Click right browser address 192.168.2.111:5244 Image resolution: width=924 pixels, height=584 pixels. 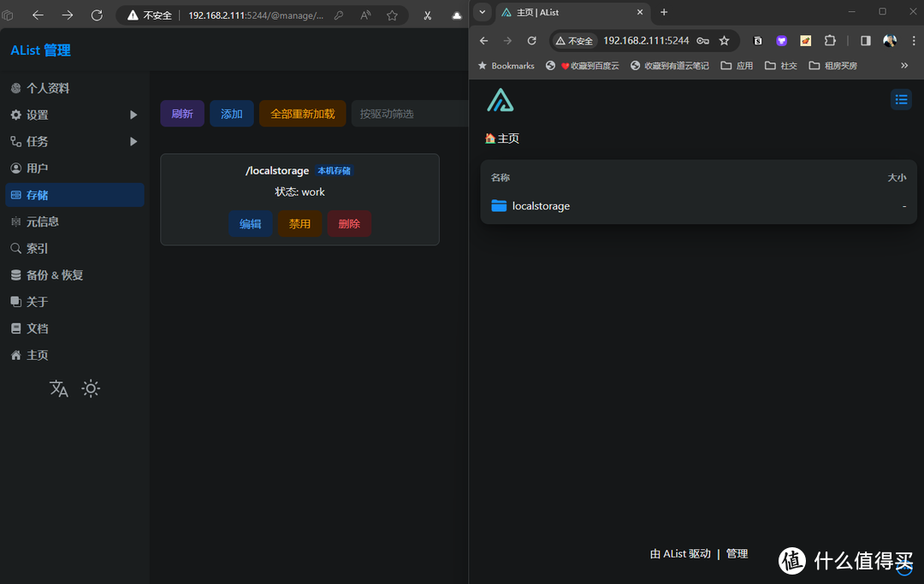coord(646,41)
